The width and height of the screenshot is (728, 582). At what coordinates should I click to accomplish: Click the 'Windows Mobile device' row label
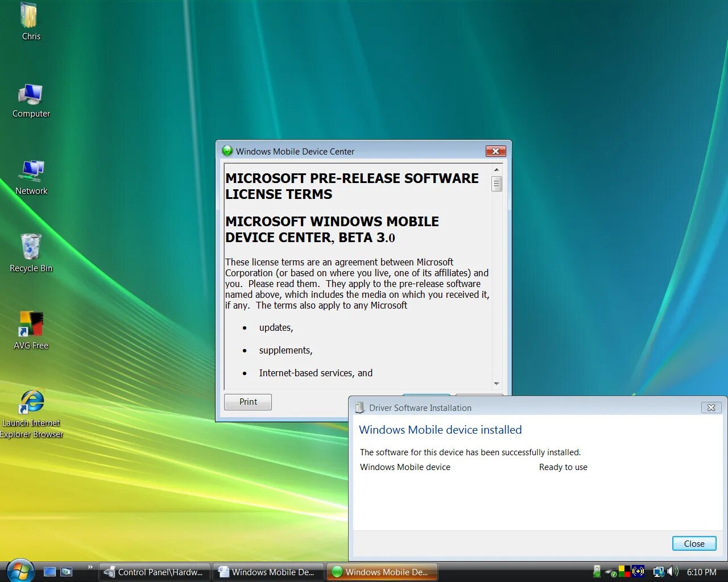(x=405, y=467)
